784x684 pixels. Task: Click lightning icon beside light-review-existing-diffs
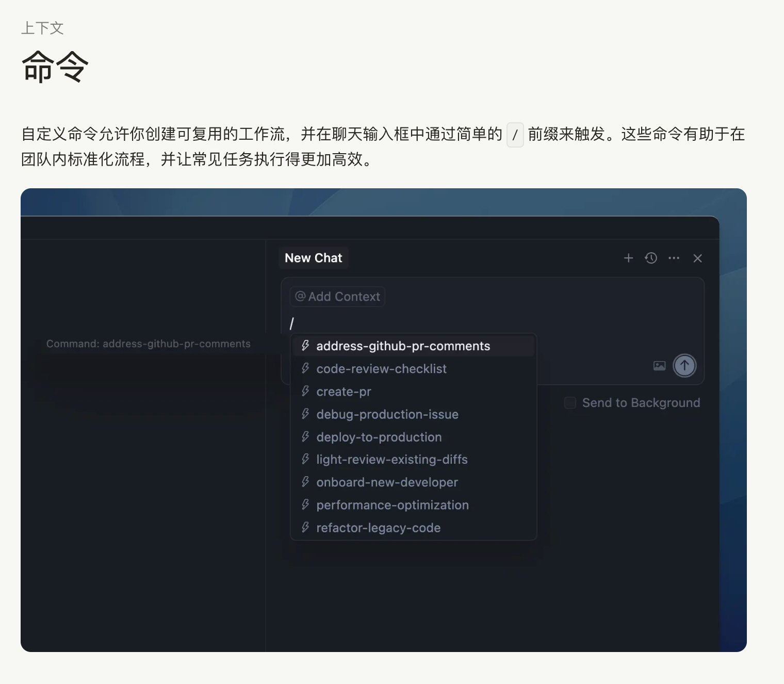(305, 459)
